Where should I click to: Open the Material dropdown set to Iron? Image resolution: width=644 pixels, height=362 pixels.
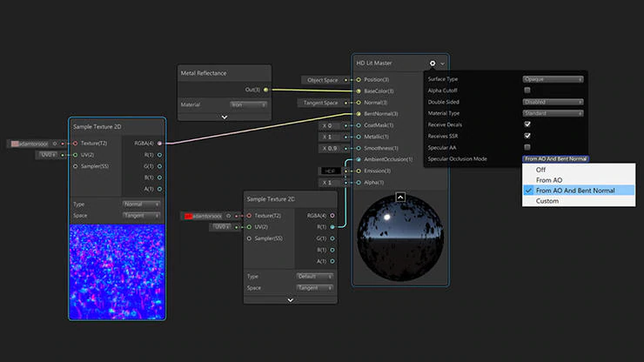(x=249, y=104)
